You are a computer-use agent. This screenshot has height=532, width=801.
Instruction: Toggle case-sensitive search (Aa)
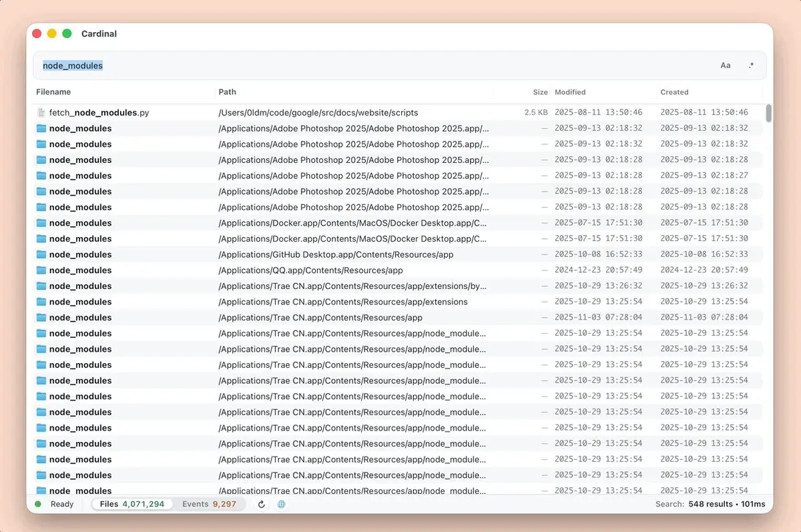726,65
